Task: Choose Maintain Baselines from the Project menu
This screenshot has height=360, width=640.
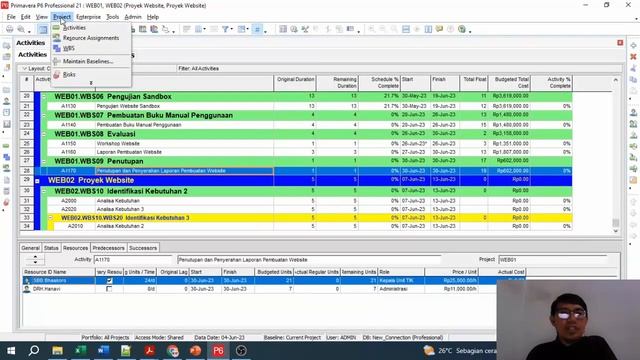Action: 91,61
